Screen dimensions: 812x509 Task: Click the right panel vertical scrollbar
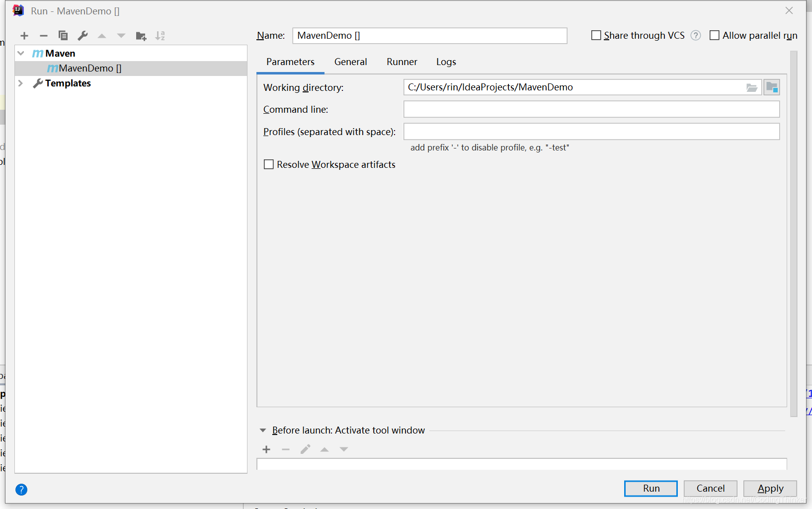click(794, 233)
